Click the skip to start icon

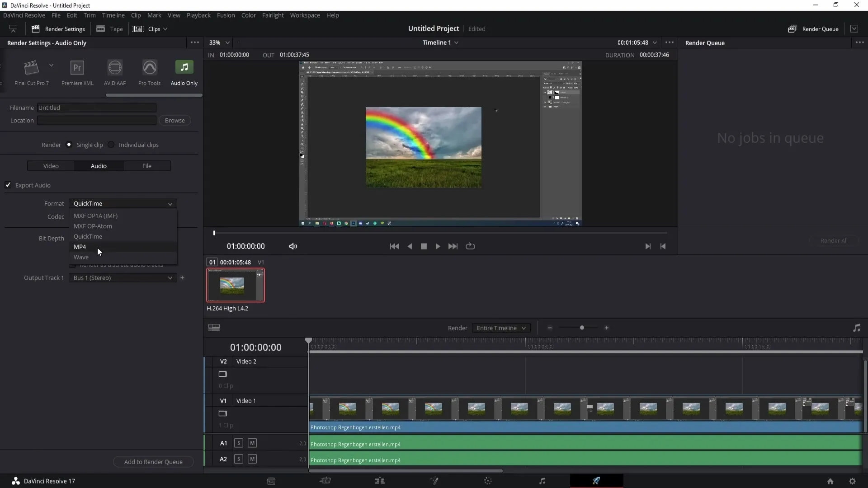pyautogui.click(x=395, y=246)
